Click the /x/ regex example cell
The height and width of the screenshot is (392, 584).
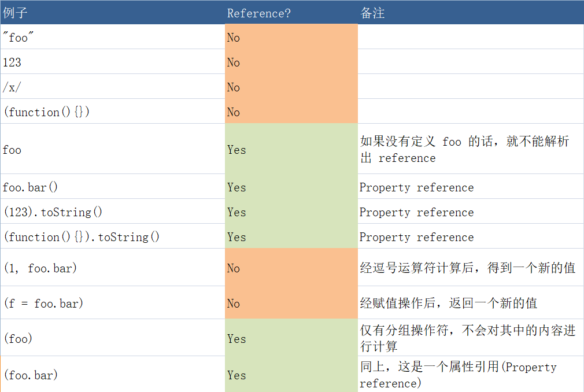tap(113, 87)
